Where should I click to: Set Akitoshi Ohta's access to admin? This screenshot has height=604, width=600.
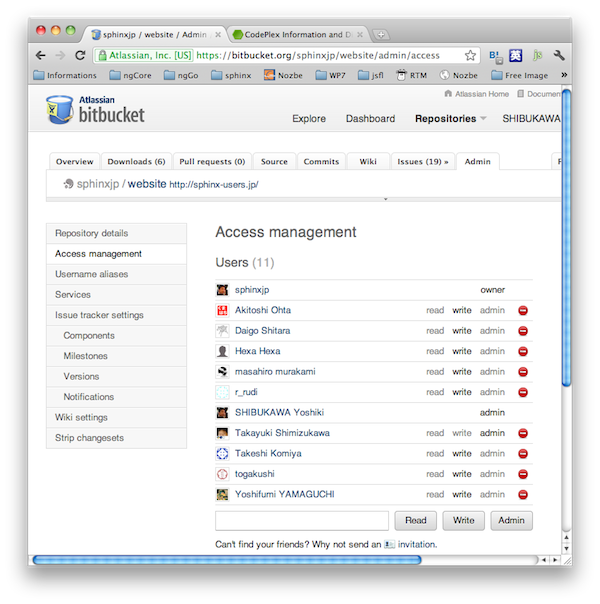[492, 310]
